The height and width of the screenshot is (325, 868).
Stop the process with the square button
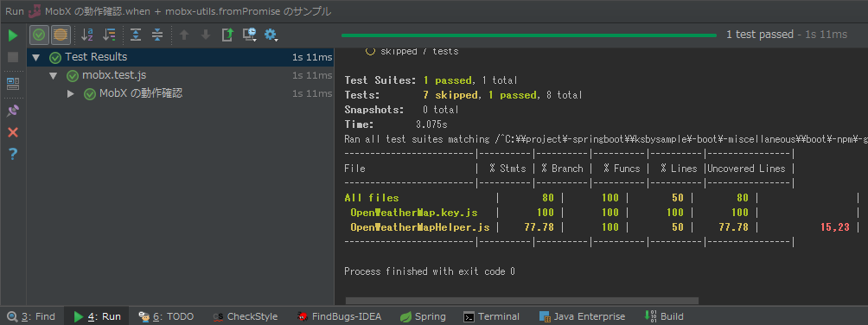point(13,57)
